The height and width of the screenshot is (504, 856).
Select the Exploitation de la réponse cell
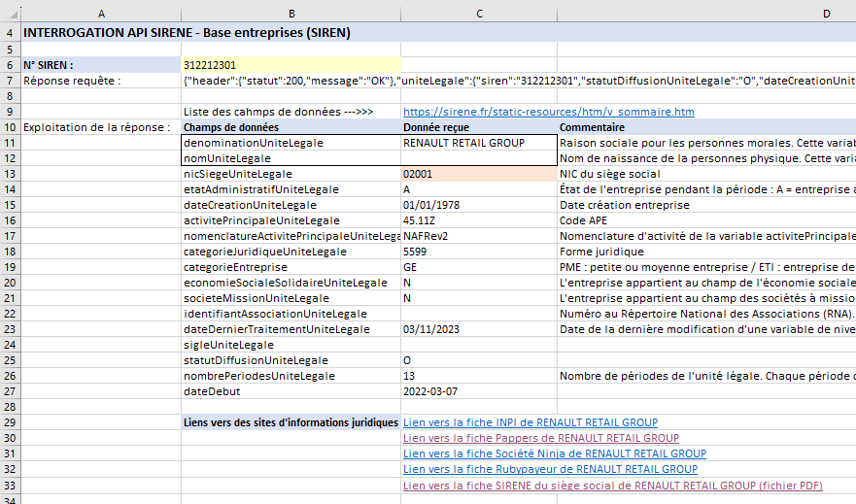101,127
